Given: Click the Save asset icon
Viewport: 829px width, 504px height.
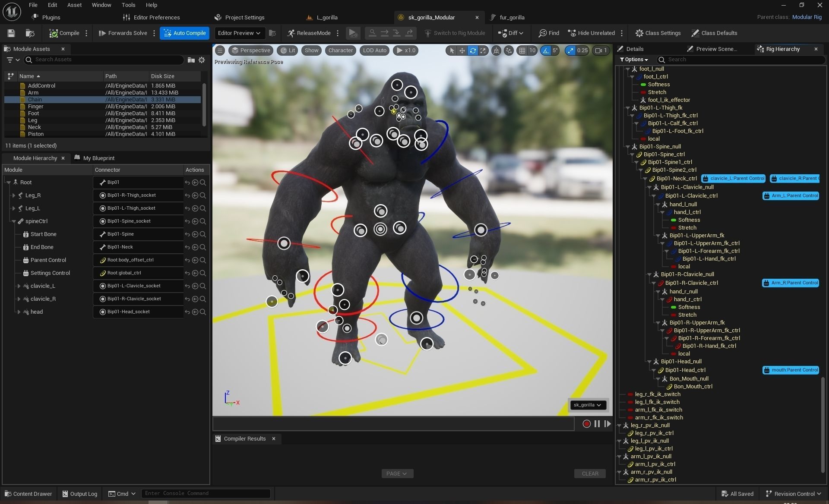Looking at the screenshot, I should click(x=11, y=33).
